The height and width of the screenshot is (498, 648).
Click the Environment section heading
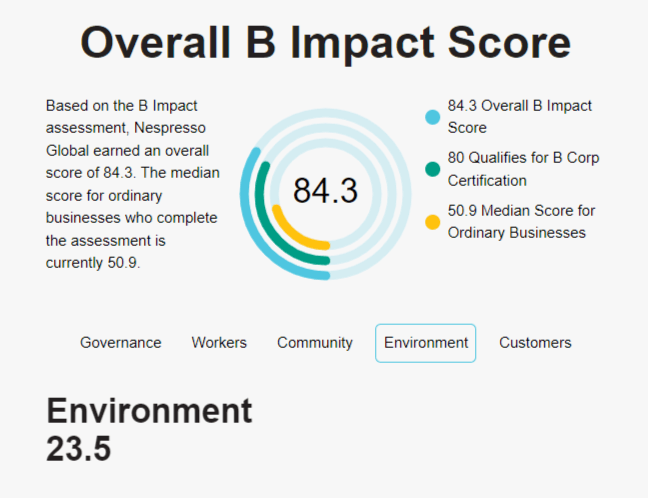click(x=149, y=411)
